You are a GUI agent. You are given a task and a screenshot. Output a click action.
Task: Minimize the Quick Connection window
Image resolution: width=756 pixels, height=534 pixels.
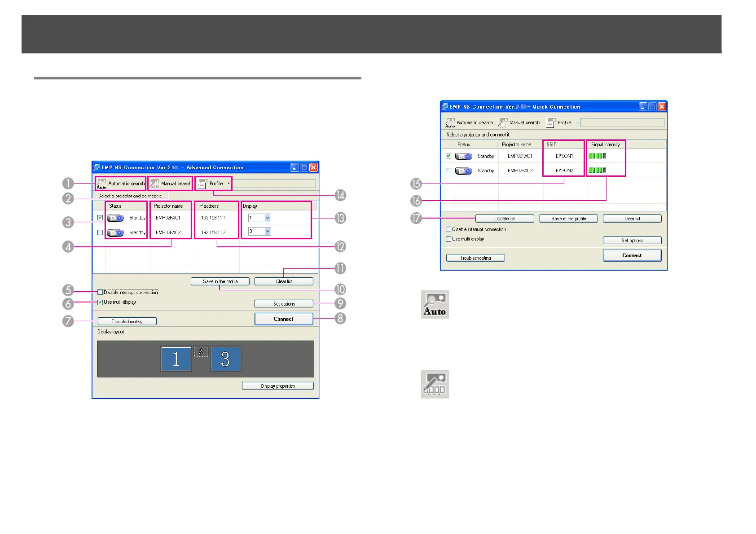(x=643, y=107)
